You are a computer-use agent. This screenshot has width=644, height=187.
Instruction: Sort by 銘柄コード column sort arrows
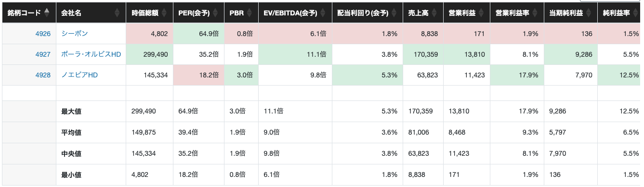46,12
